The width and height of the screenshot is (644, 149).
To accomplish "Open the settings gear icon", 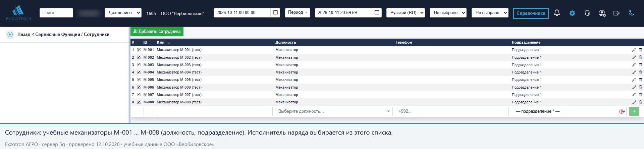I will [x=572, y=13].
